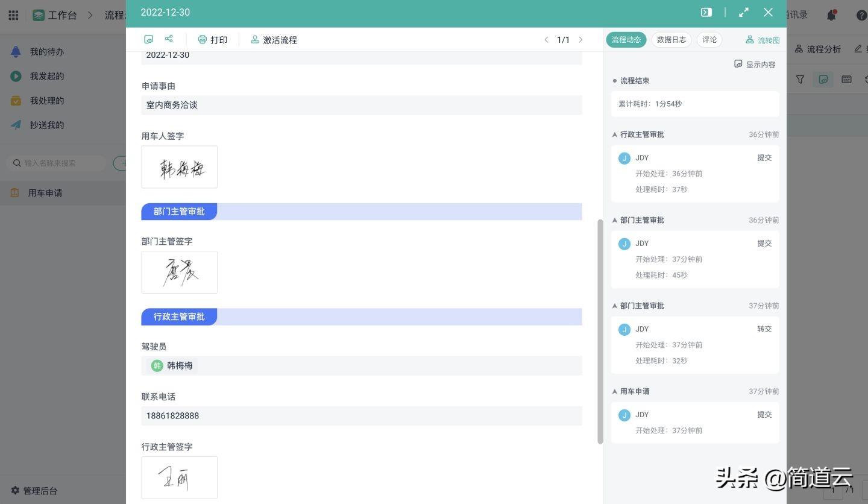The width and height of the screenshot is (868, 504).
Task: Click the notification bell icon
Action: click(832, 15)
